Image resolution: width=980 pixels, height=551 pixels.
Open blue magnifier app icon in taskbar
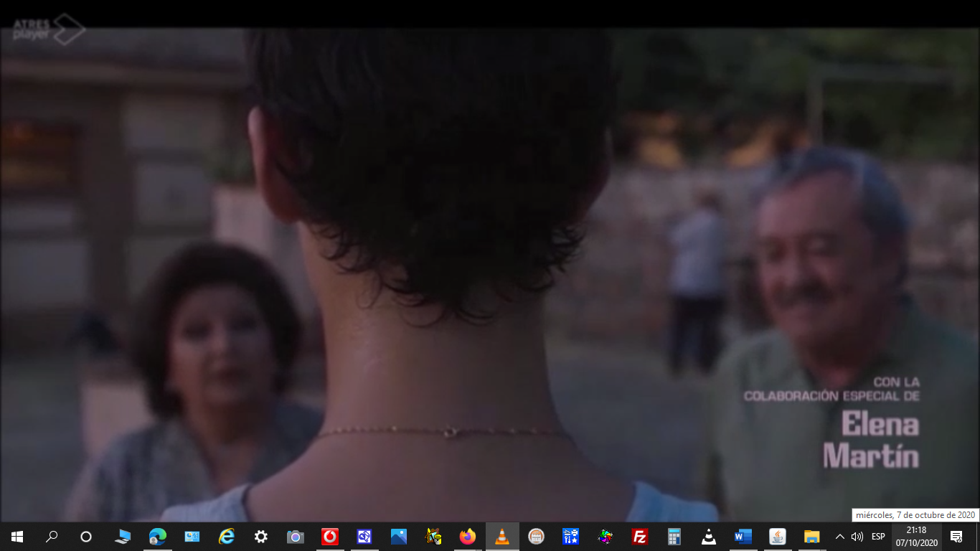click(x=364, y=537)
